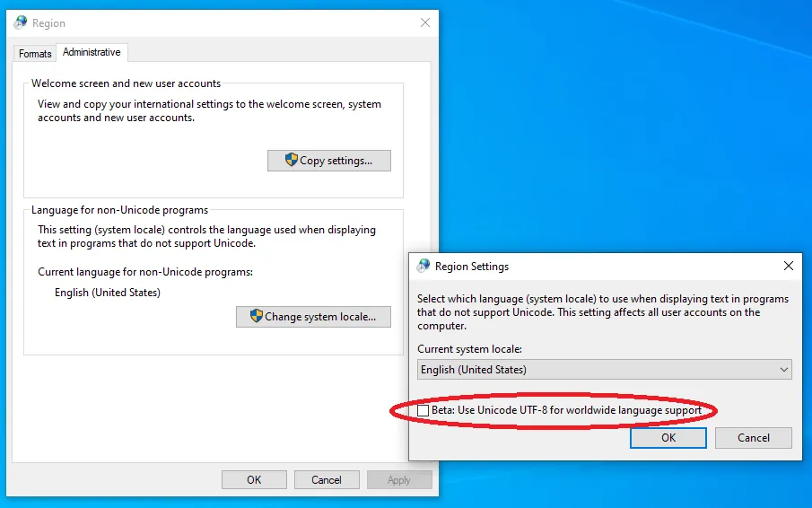Close the Region Settings dialog

[x=788, y=266]
